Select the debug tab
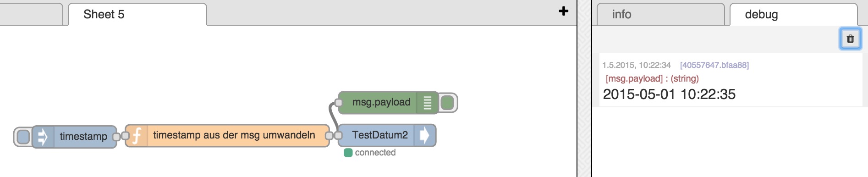The height and width of the screenshot is (177, 868). (x=793, y=14)
